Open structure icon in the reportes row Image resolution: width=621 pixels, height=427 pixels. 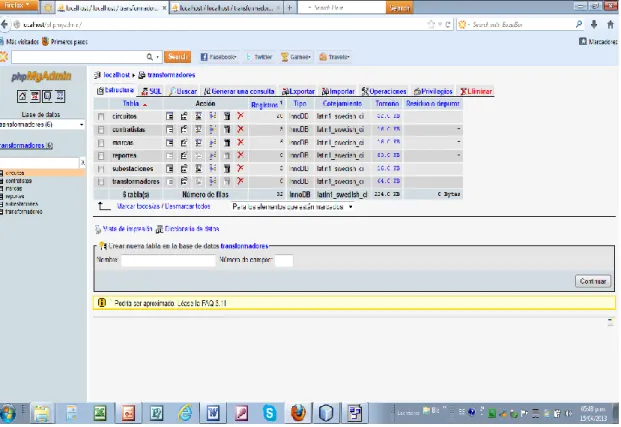(184, 156)
